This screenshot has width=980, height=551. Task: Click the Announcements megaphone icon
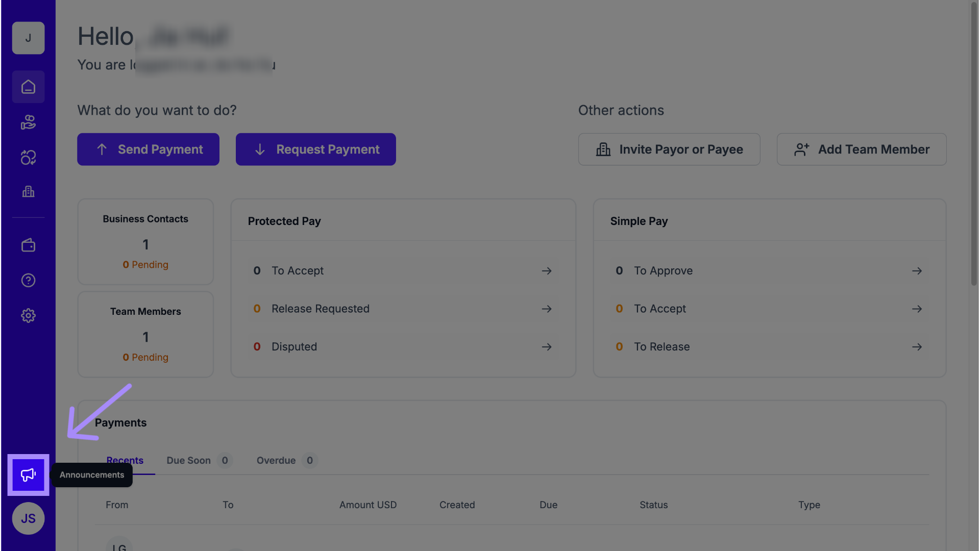pos(28,475)
